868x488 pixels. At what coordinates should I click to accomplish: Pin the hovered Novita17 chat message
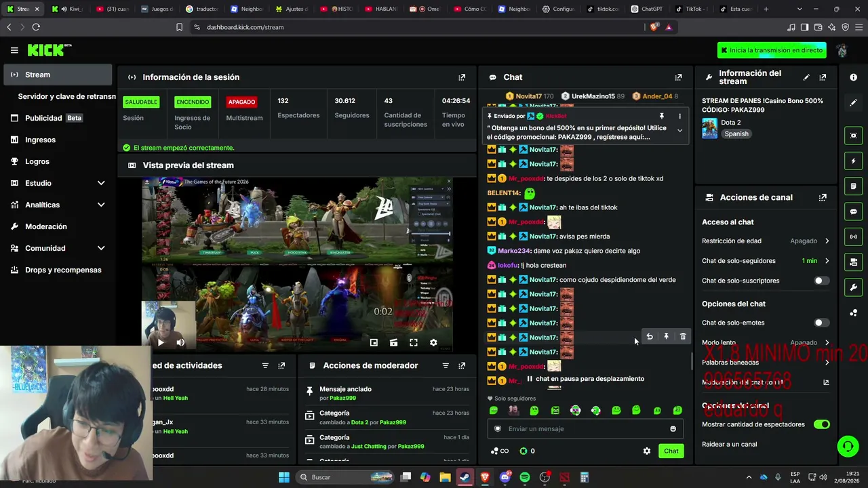click(x=666, y=336)
